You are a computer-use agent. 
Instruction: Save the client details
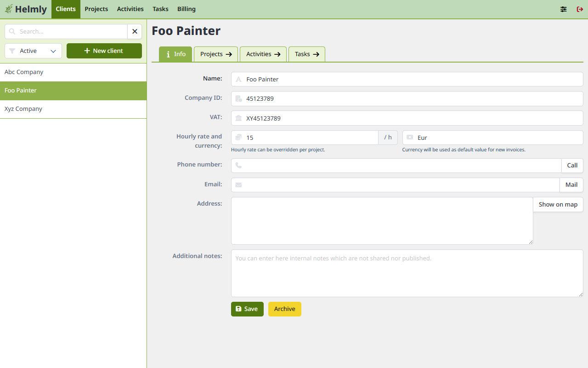(247, 309)
